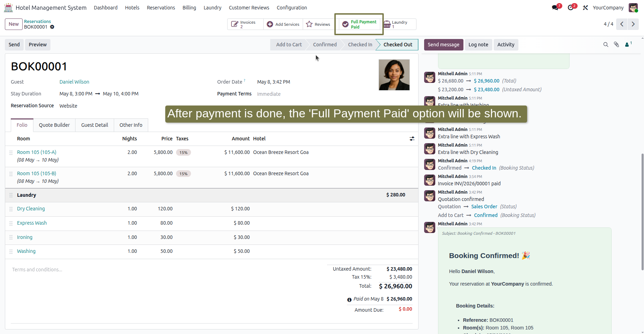644x334 pixels.
Task: Switch to the Quote Builder tab
Action: pos(54,125)
